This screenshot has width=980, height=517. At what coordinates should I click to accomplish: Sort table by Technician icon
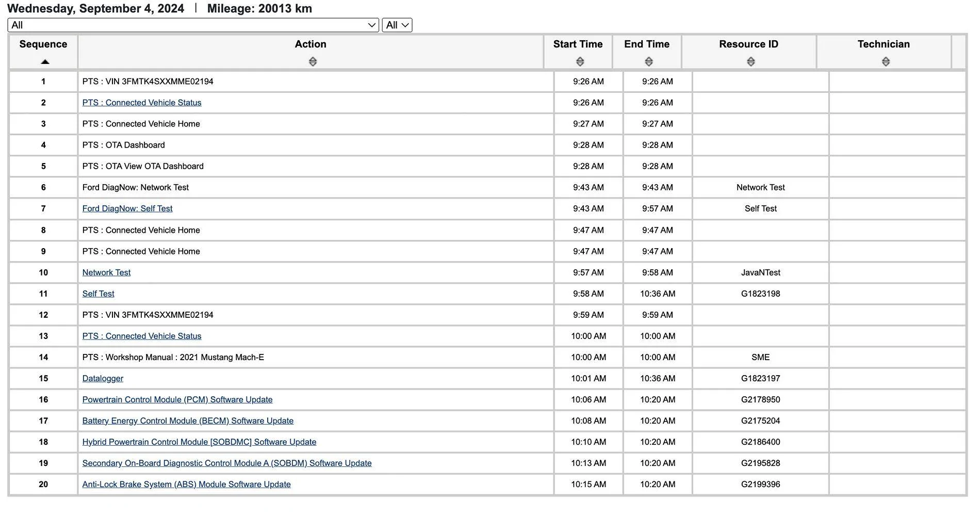(886, 62)
